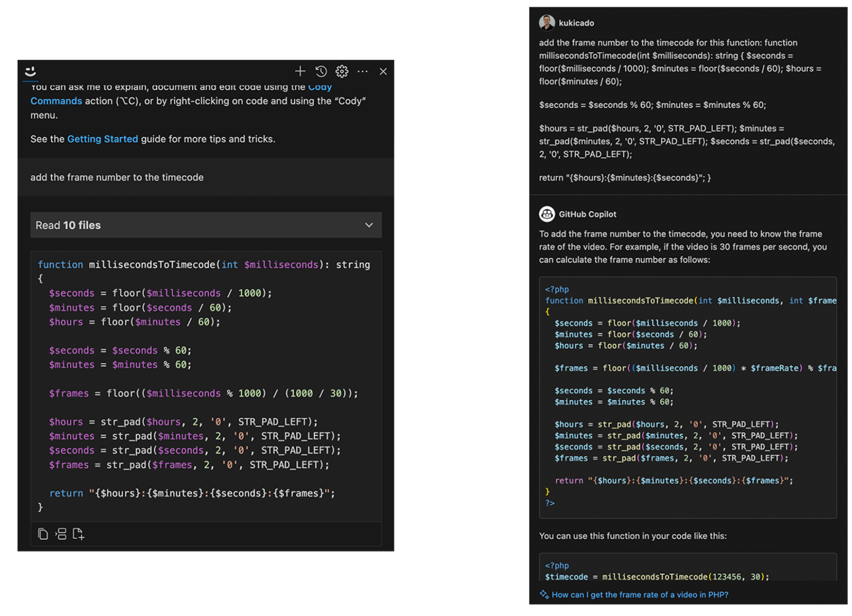The height and width of the screenshot is (616, 852).
Task: Open Cody chat history
Action: tap(321, 71)
